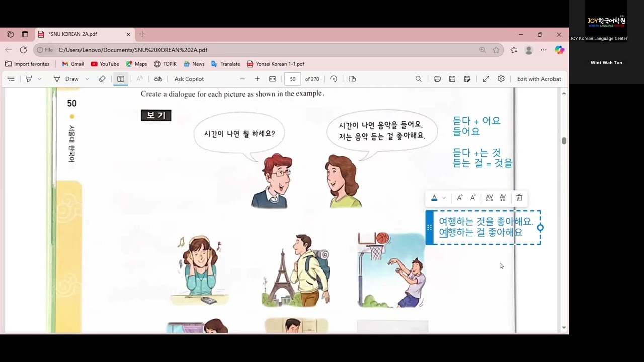Screen dimensions: 644x362
Task: Click the scrollbar up arrow
Action: tap(564, 93)
